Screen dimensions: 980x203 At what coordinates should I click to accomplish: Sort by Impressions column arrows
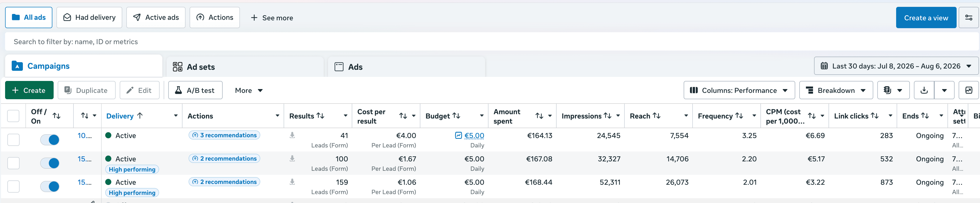[x=608, y=115]
